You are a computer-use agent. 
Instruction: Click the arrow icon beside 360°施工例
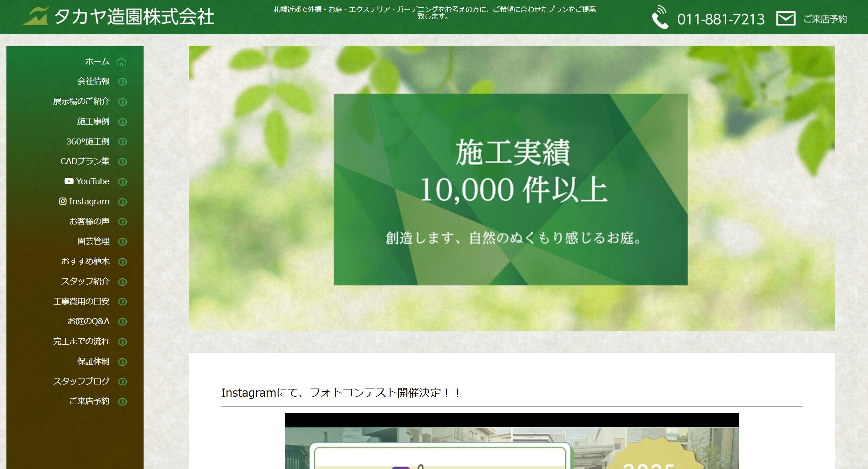[x=122, y=142]
